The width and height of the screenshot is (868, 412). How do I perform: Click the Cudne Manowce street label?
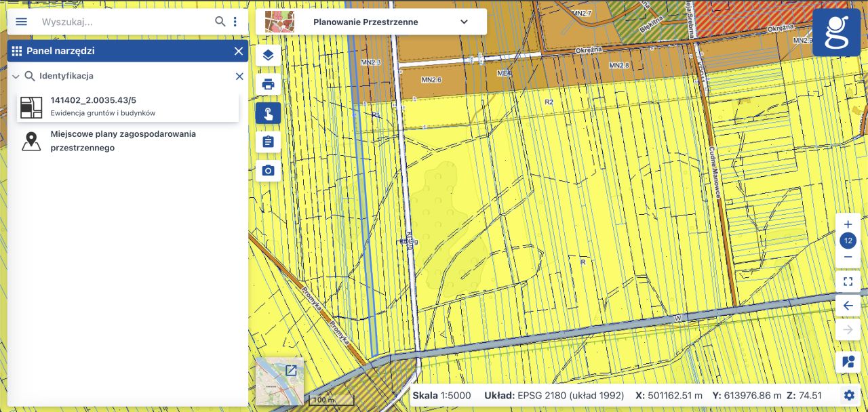click(714, 171)
